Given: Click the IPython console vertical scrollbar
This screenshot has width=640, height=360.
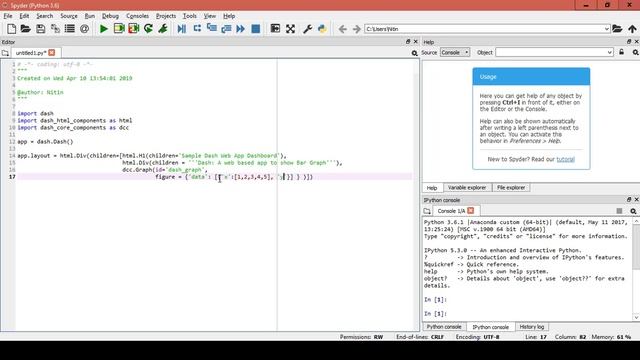Looking at the screenshot, I should (x=636, y=269).
